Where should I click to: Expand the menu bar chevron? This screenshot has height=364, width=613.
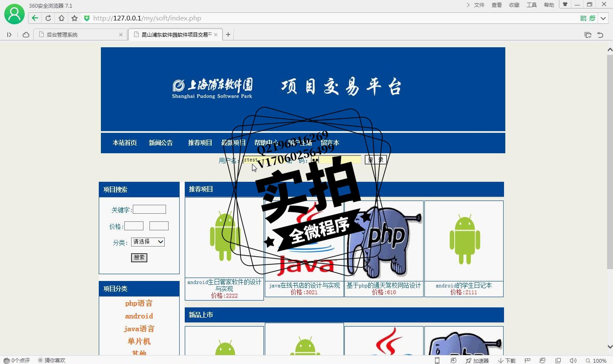point(468,5)
